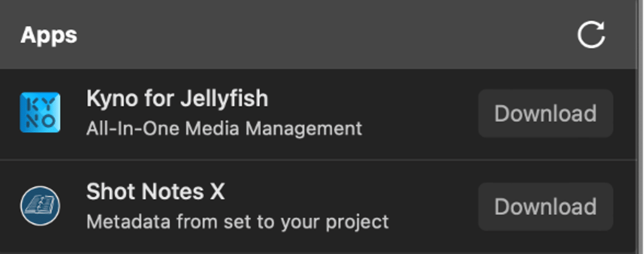
Task: Click the Apps section header label
Action: click(x=49, y=35)
